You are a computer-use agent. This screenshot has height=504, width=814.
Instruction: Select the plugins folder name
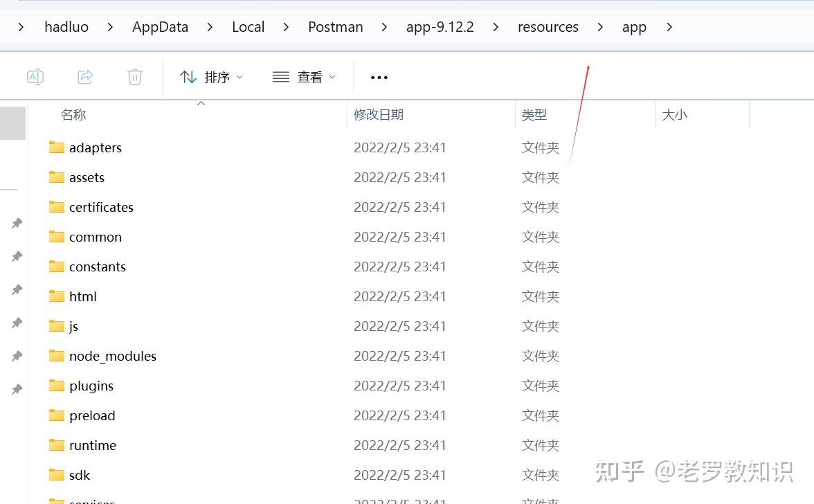click(91, 386)
